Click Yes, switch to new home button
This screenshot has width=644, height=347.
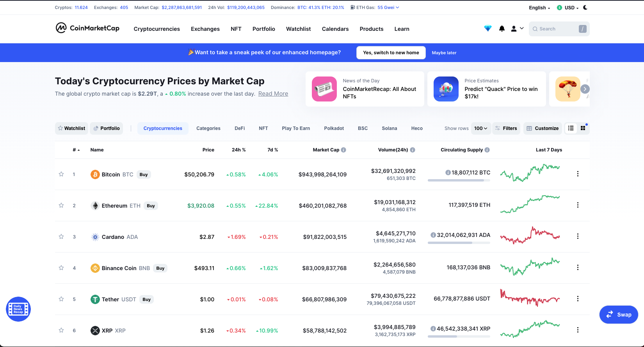coord(391,53)
